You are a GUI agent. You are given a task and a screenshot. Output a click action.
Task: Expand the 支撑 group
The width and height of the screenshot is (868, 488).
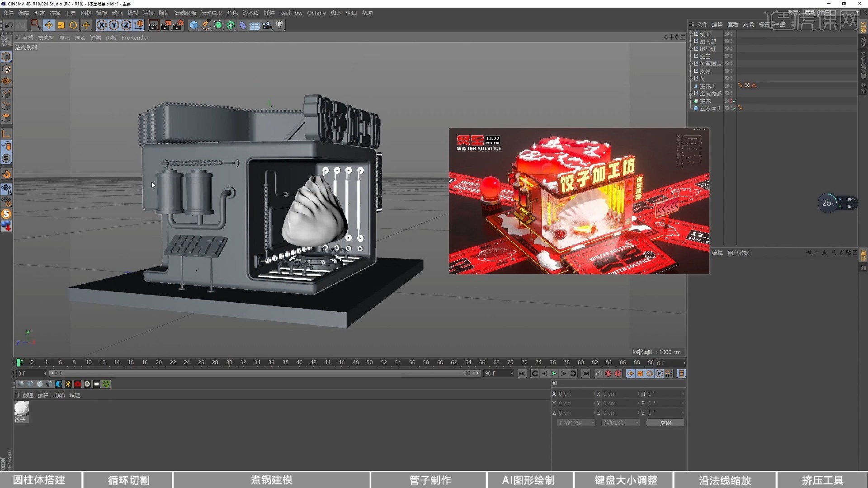click(x=690, y=71)
